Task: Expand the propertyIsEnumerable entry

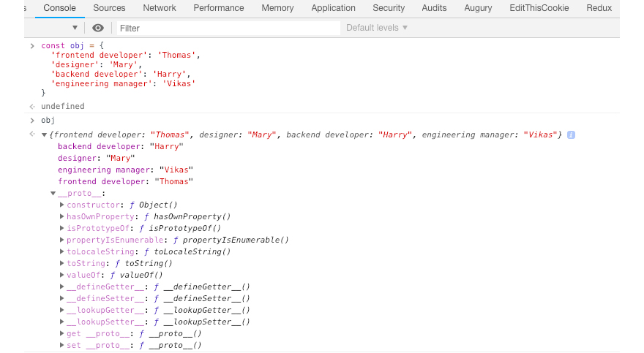Action: click(61, 240)
